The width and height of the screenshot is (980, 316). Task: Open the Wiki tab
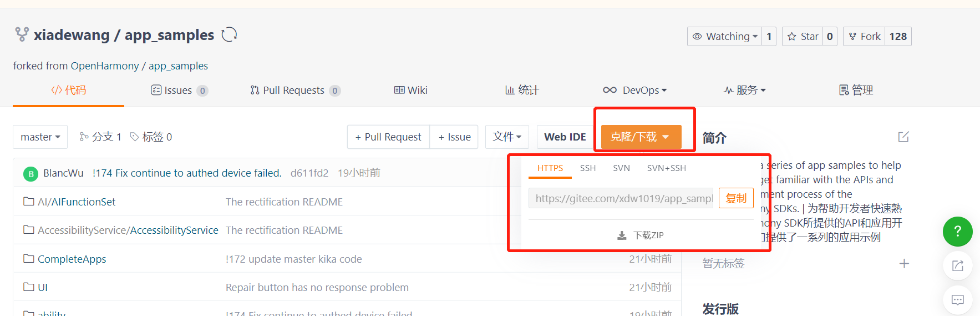tap(410, 90)
